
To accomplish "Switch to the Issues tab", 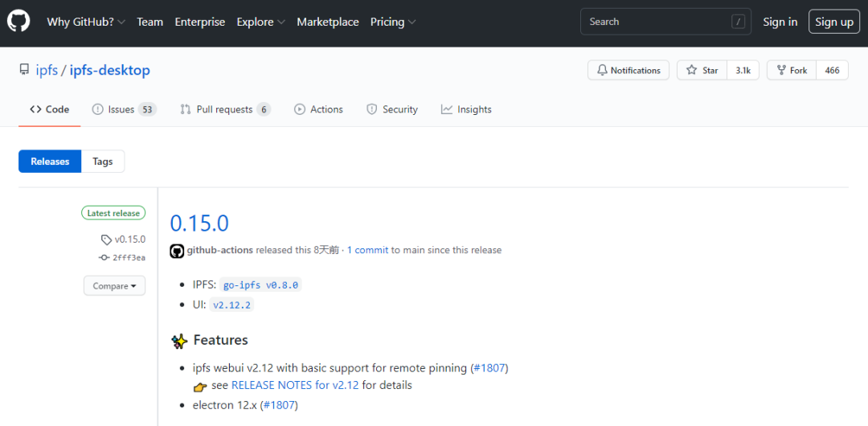I will tap(124, 109).
